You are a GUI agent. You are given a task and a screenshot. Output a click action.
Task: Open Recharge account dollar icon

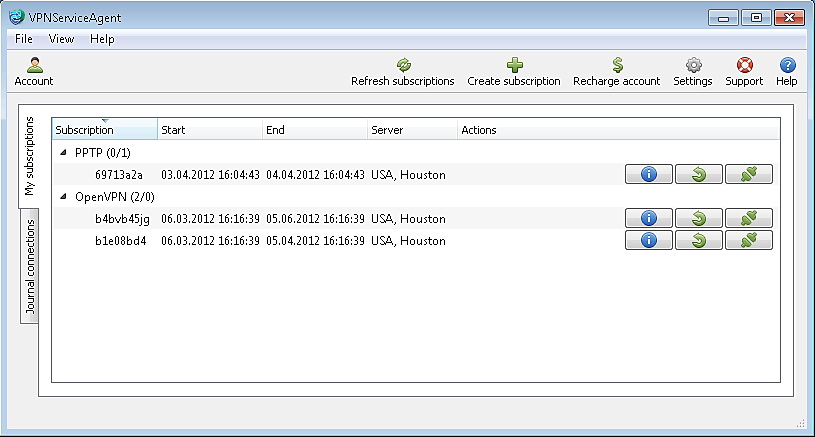(617, 66)
